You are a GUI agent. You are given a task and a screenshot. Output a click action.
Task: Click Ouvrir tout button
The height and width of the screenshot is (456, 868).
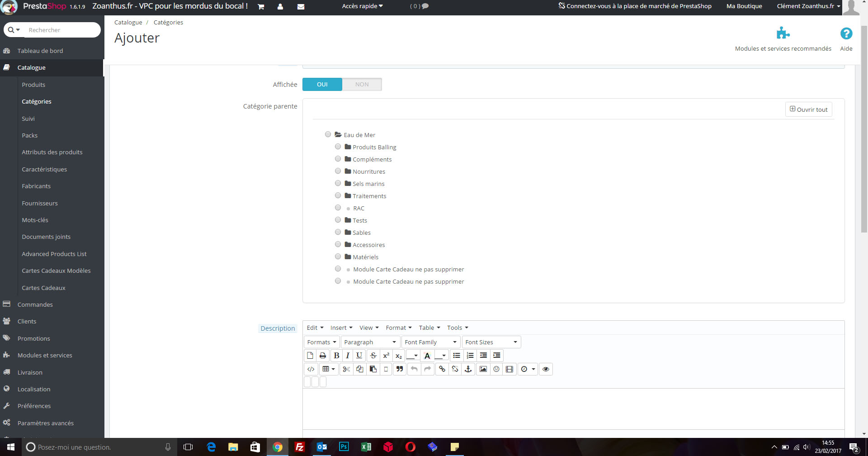tap(808, 109)
